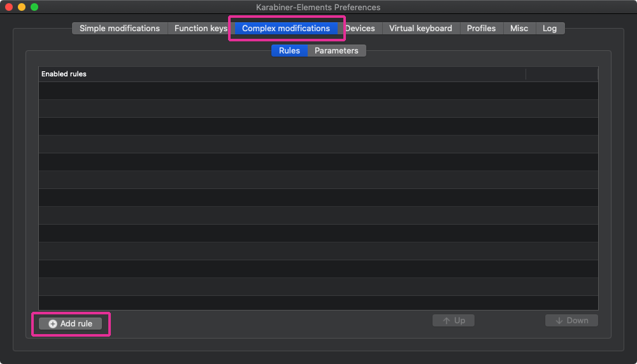Switch to the Parameters sub-tab
Viewport: 637px width, 364px height.
(336, 51)
